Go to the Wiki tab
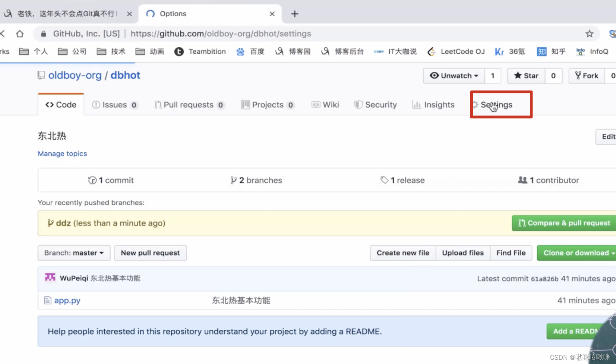The image size is (616, 364). (325, 105)
